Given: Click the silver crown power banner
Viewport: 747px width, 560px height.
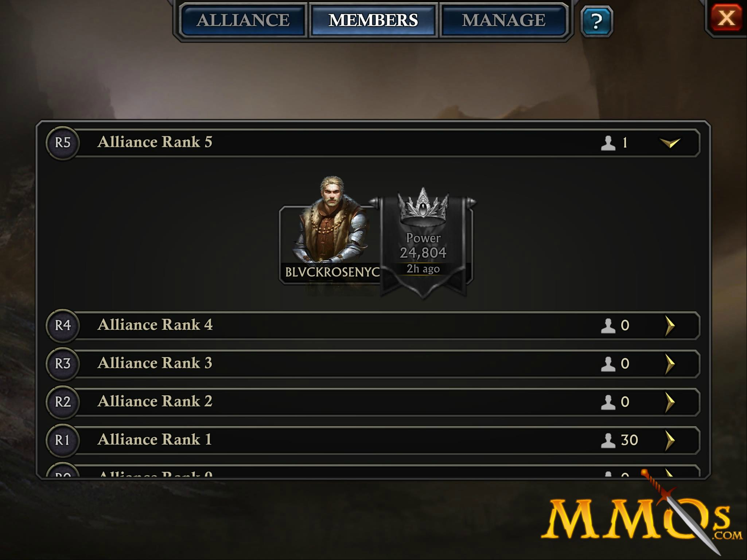Looking at the screenshot, I should click(423, 242).
